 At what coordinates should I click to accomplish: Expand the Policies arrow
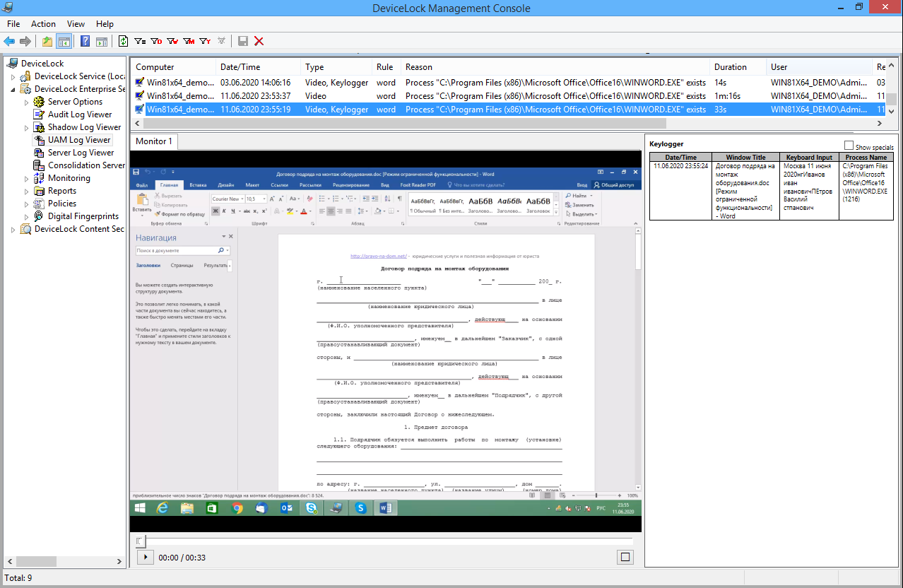(26, 204)
